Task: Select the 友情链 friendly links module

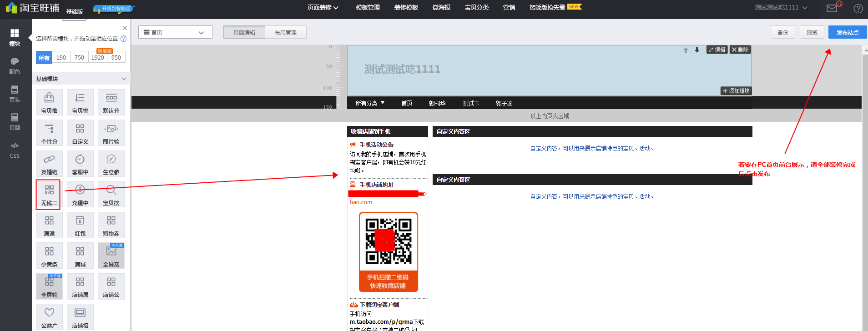Action: [49, 164]
